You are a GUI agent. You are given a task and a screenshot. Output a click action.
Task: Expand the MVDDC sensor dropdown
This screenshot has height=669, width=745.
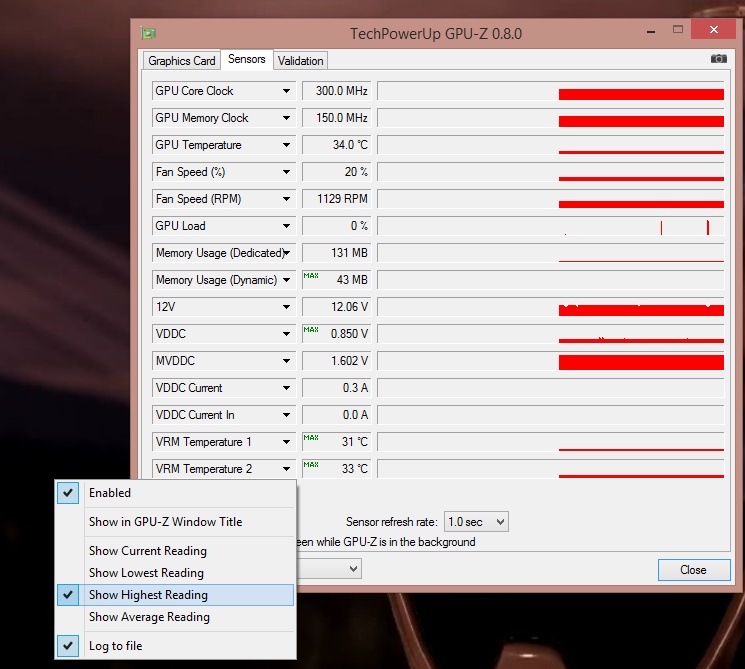(x=287, y=361)
